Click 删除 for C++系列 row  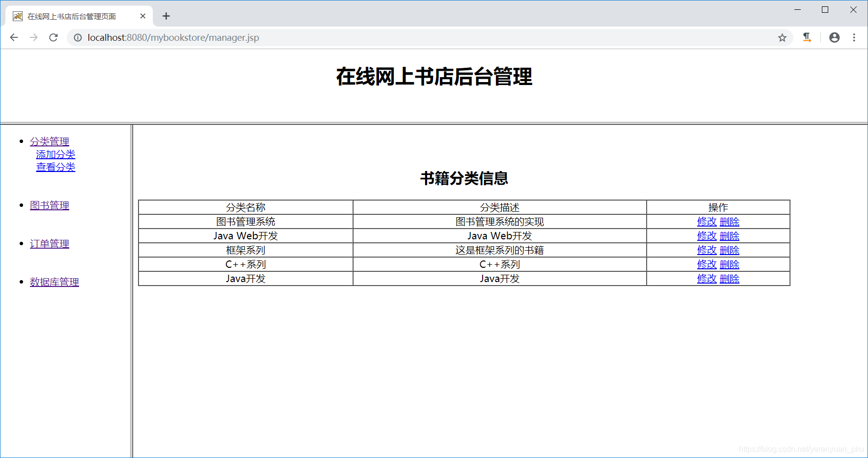730,264
